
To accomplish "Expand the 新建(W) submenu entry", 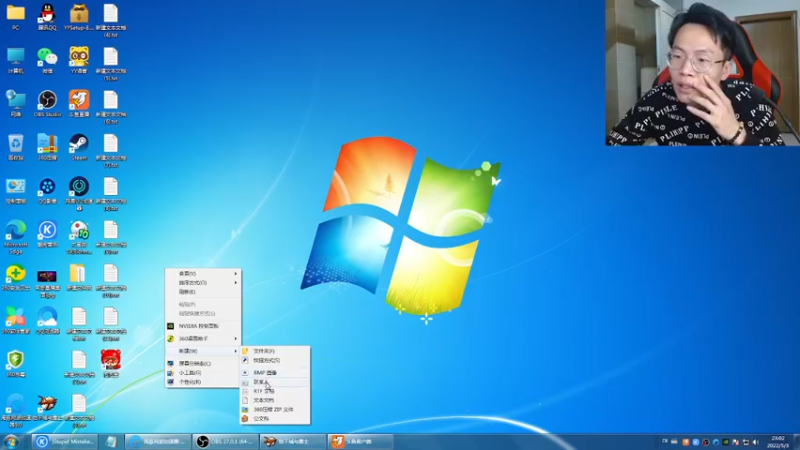I will click(203, 351).
